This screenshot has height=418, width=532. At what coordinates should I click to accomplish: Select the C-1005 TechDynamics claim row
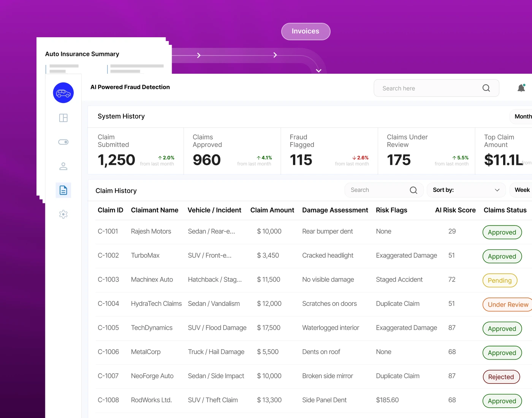313,328
